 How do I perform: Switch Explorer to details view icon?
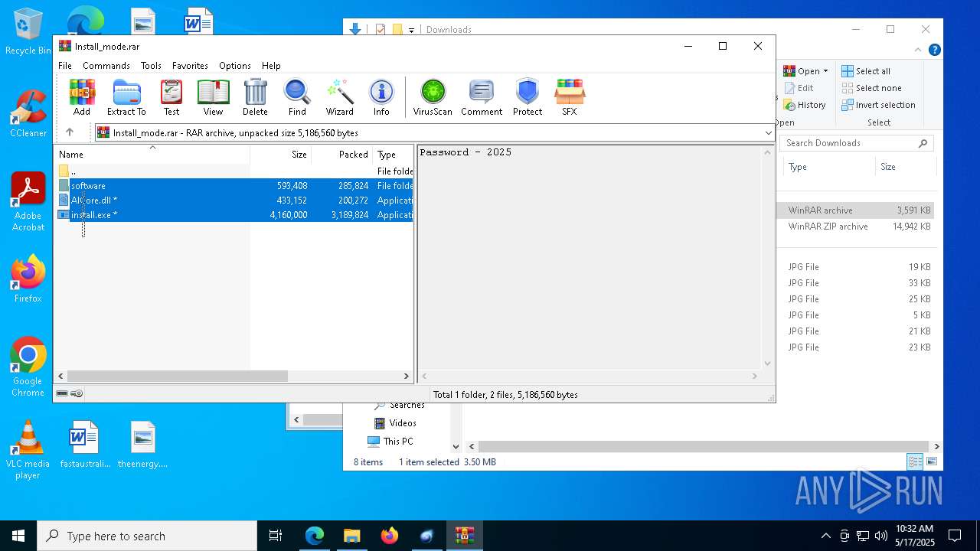915,461
